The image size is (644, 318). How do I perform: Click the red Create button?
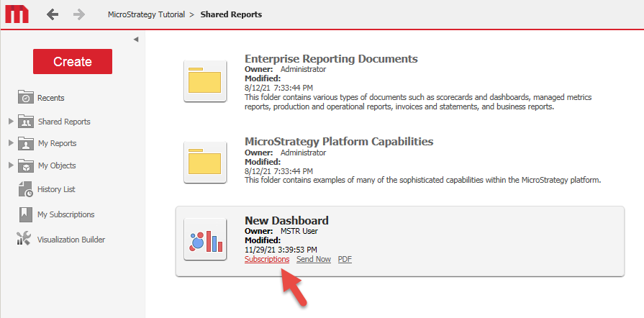click(72, 62)
